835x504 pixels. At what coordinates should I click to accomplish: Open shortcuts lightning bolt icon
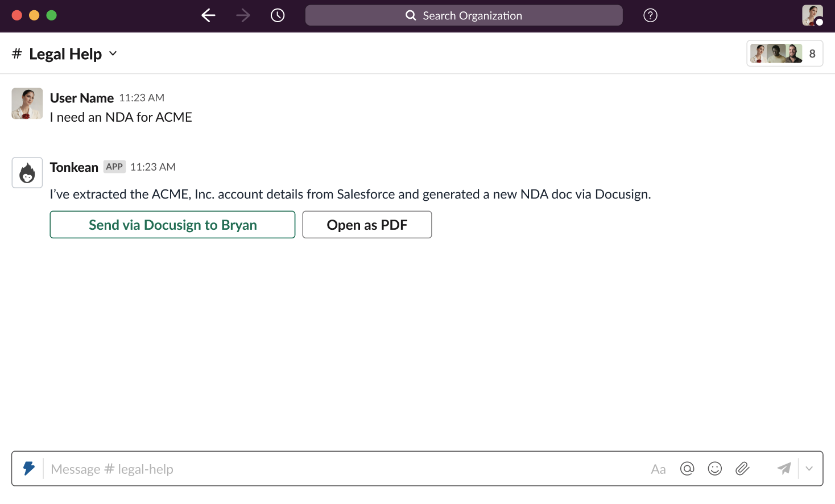(29, 468)
